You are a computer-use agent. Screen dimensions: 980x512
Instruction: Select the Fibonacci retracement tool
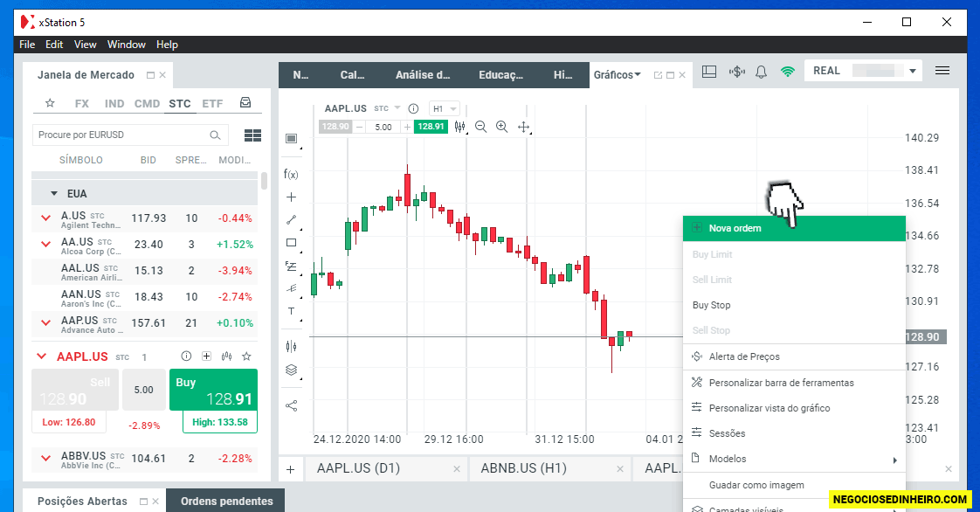click(291, 266)
